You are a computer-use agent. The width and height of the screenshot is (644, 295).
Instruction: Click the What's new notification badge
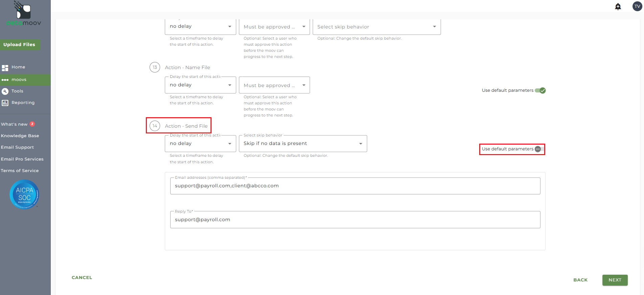click(x=32, y=124)
